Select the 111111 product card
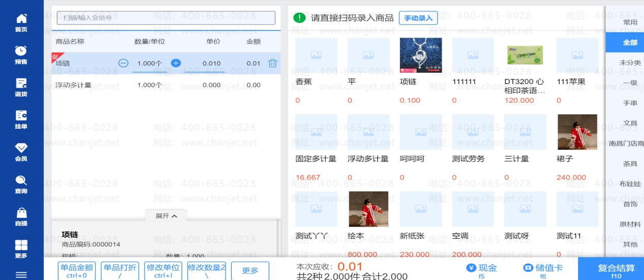This screenshot has width=644, height=280. coord(473,71)
